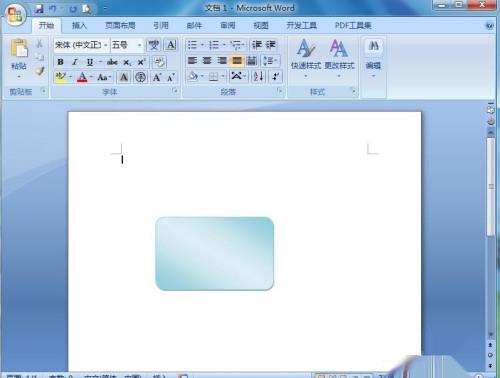Switch to the 插入 ribbon tab
Image resolution: width=500 pixels, height=378 pixels.
(x=79, y=26)
